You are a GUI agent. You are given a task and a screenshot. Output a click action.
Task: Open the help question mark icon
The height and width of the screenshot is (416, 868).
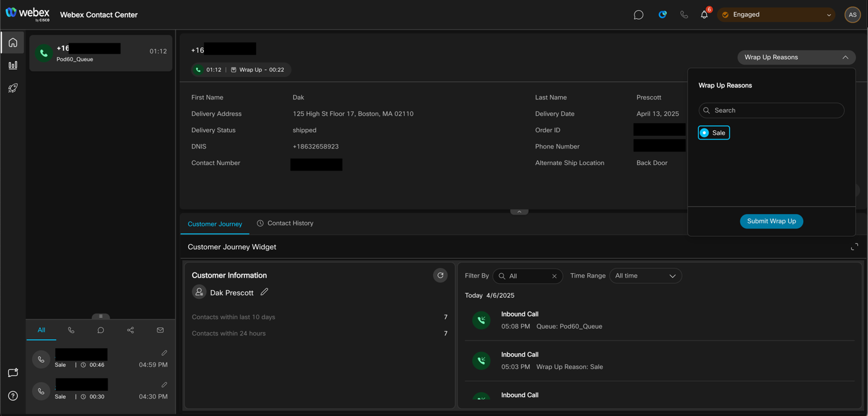pos(13,396)
